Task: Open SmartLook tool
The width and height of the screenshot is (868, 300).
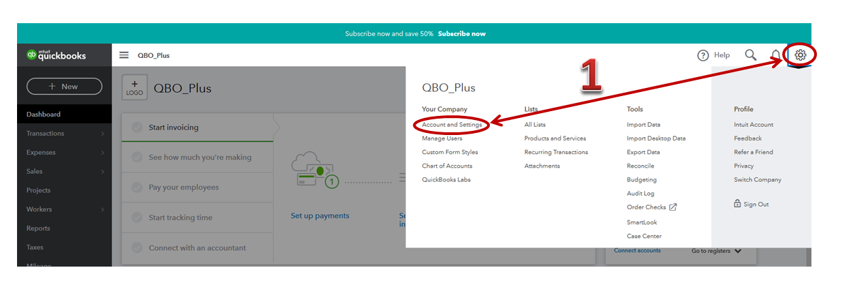Action: point(642,222)
